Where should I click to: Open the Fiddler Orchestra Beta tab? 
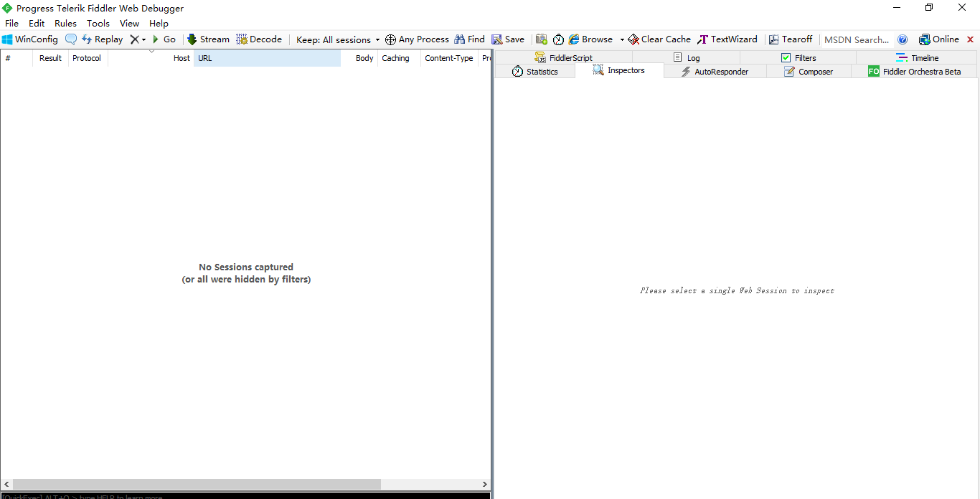[914, 71]
